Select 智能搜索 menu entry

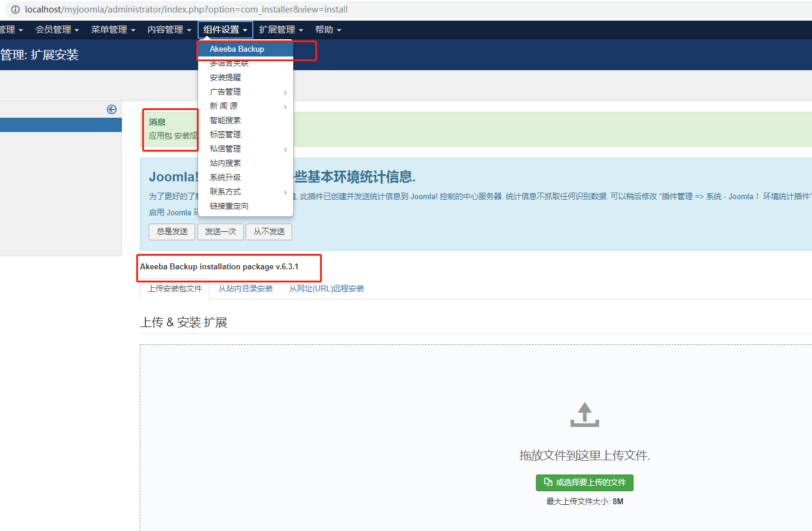245,120
